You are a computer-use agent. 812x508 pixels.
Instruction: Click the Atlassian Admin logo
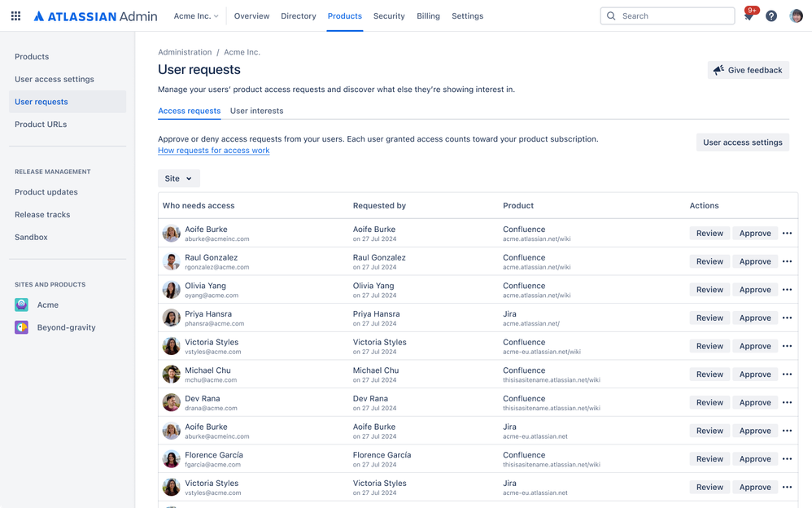96,16
